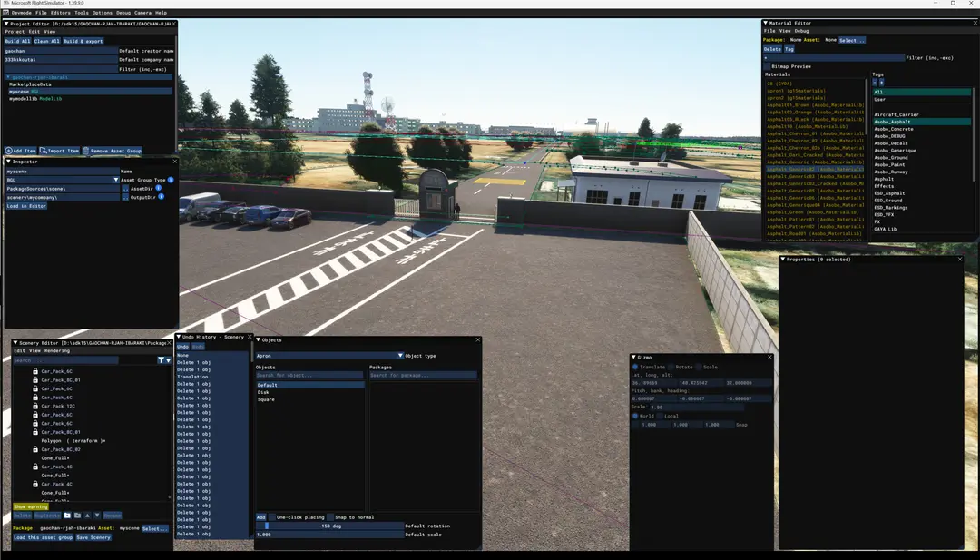Toggle the lock icon on Car_Pack_12C
Image resolution: width=980 pixels, height=560 pixels.
[35, 407]
